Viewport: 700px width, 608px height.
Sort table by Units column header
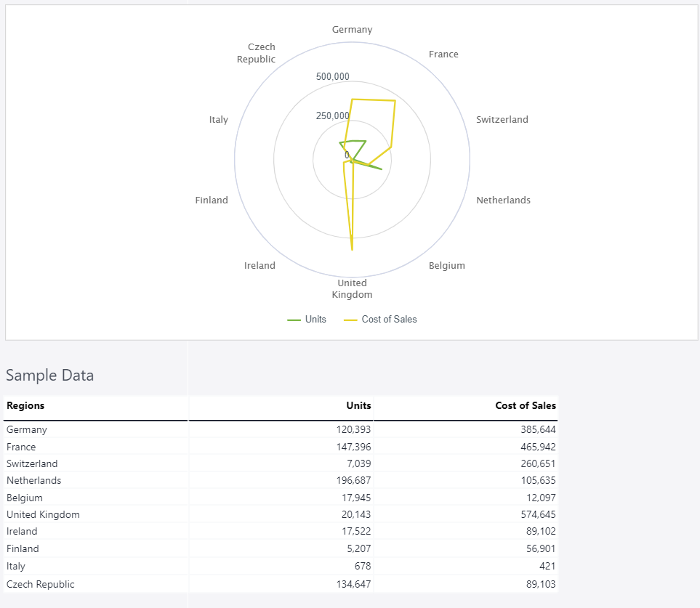(358, 406)
